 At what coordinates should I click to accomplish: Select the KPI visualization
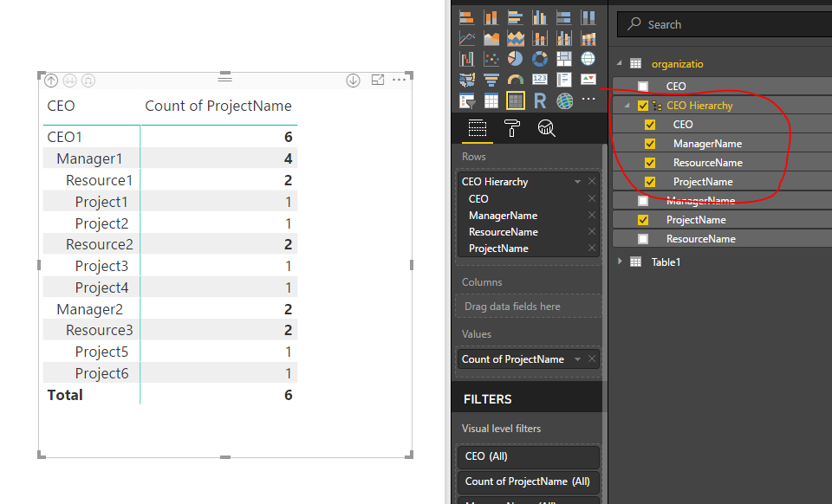[x=588, y=80]
